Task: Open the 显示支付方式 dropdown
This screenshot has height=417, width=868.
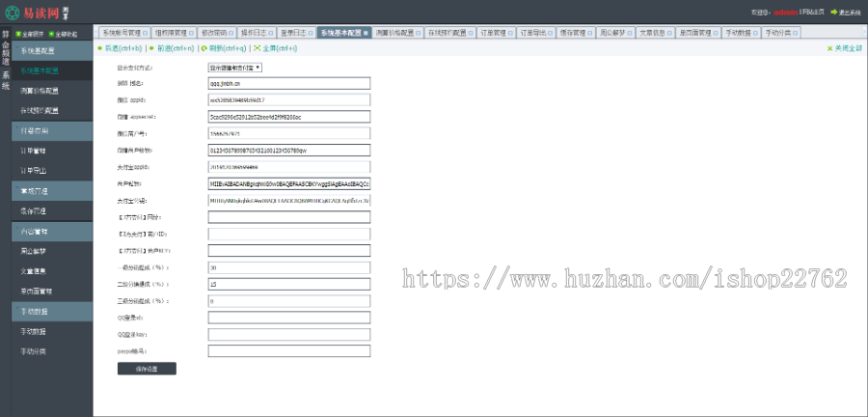Action: pyautogui.click(x=236, y=68)
